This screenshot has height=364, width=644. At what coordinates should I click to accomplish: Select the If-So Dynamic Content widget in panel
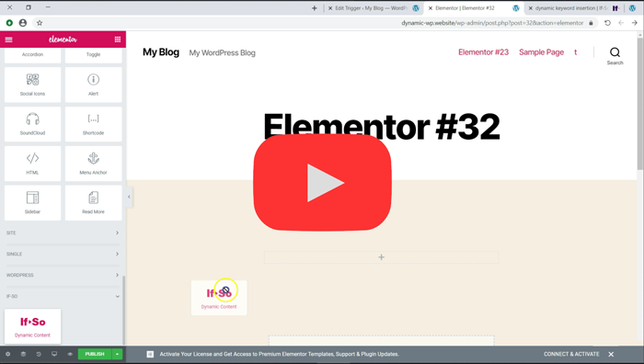point(32,326)
